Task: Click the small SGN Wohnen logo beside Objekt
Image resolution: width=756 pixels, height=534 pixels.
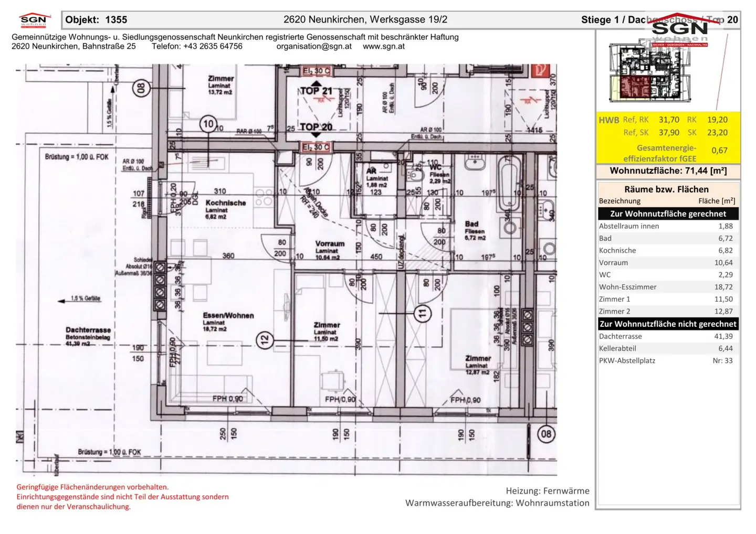Action: (x=34, y=19)
